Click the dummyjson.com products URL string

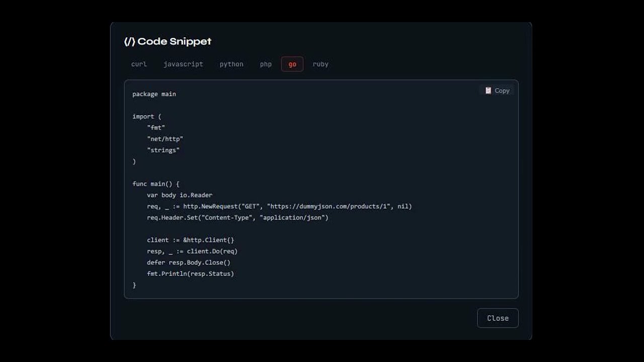pos(329,206)
